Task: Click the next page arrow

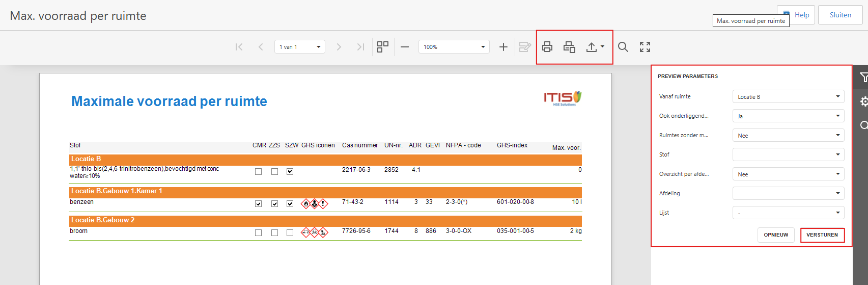Action: point(339,47)
